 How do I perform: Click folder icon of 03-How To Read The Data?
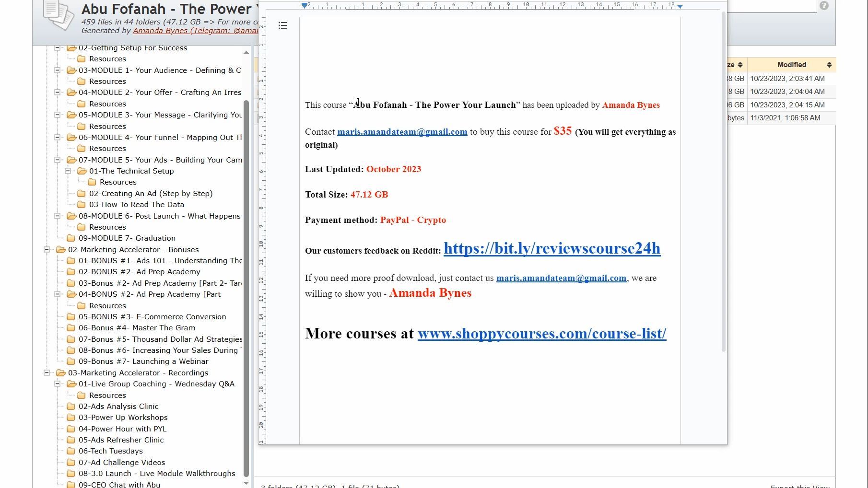[x=82, y=205]
